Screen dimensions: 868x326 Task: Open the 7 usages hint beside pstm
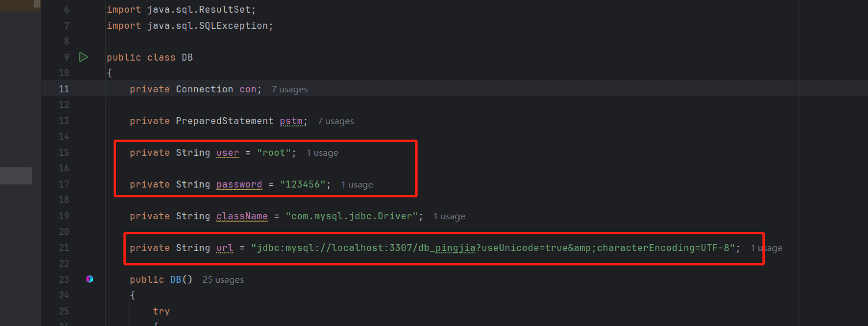click(x=336, y=121)
